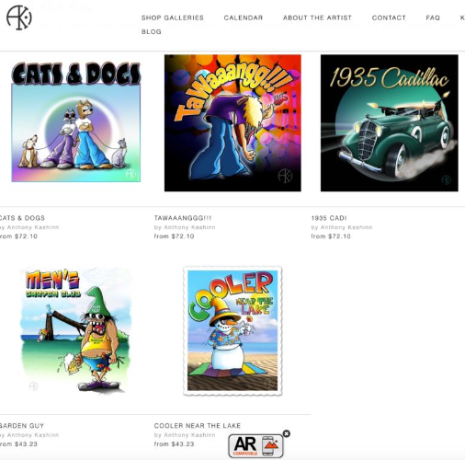Go to the Calendar page
Screen dimensions: 465x460
pos(243,18)
